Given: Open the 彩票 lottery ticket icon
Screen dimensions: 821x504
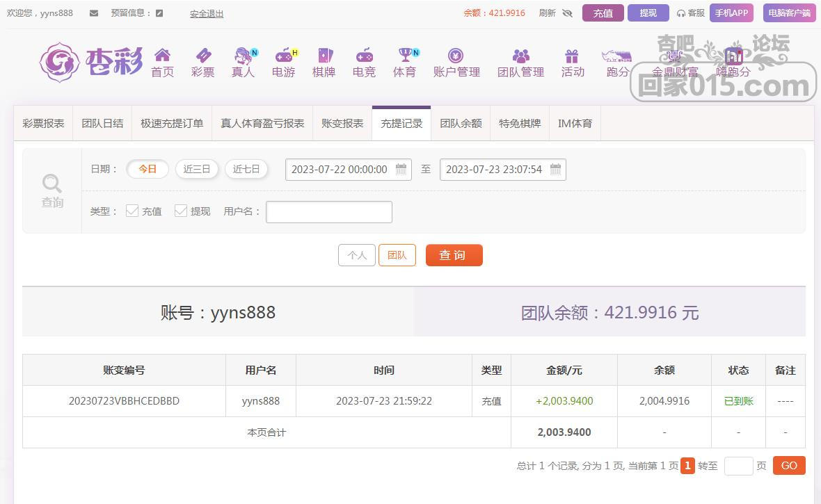Looking at the screenshot, I should 203,56.
